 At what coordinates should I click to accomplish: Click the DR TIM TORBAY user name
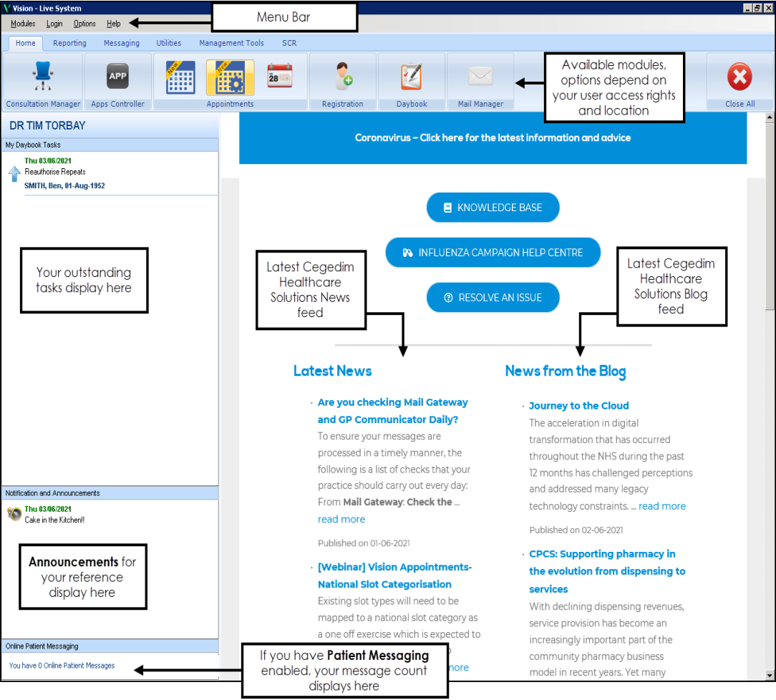click(x=47, y=126)
